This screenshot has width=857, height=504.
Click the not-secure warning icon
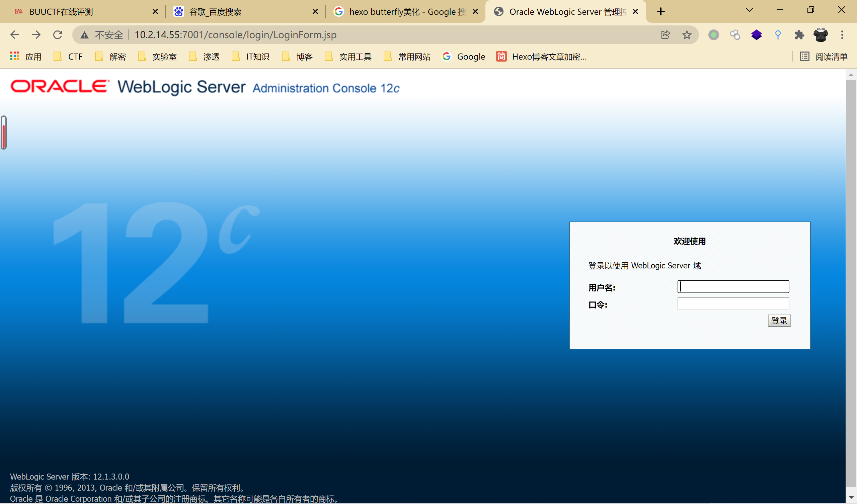(x=84, y=35)
